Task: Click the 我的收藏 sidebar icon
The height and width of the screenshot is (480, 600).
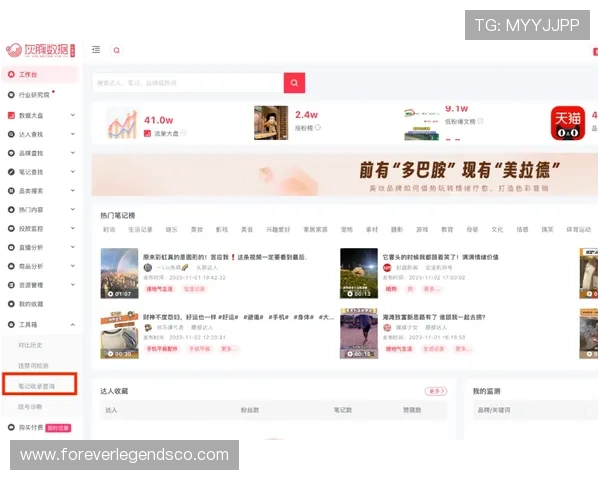Action: (x=11, y=304)
